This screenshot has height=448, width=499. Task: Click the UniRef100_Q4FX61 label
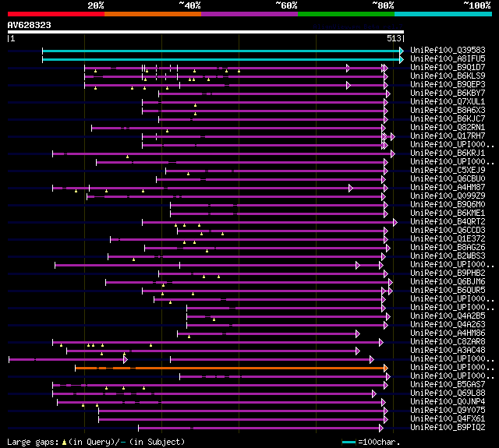448,419
